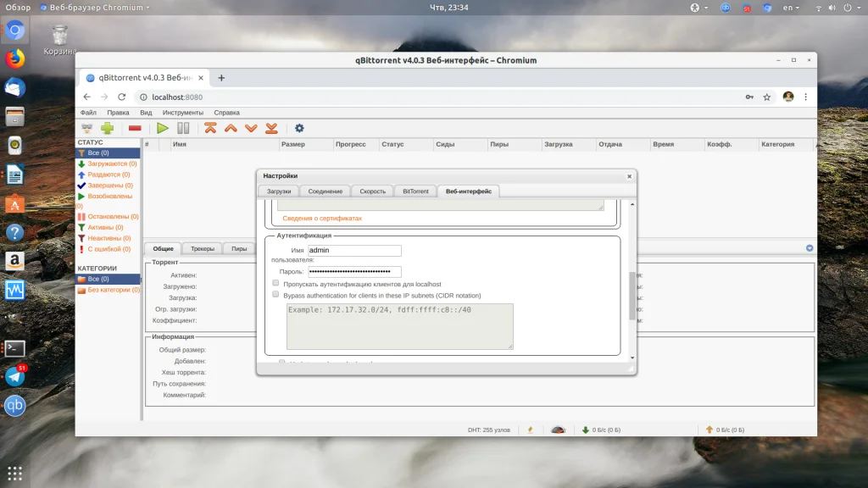Click the upload speed 0 Б/с status indicator
Viewport: 868px width, 488px height.
pos(725,430)
